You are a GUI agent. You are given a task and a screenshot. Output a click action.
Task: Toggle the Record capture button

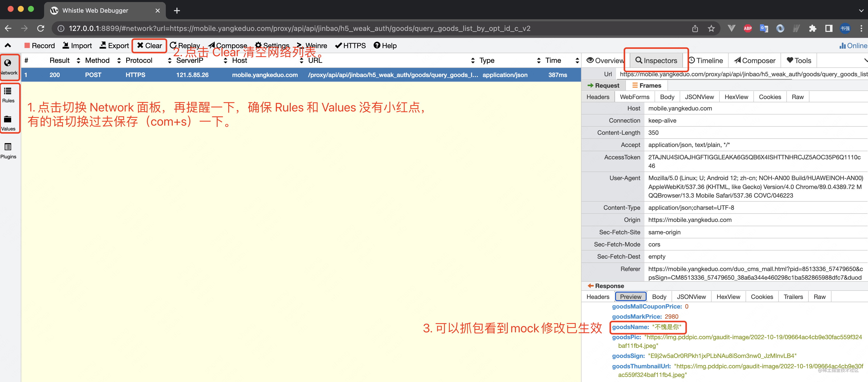(x=40, y=45)
